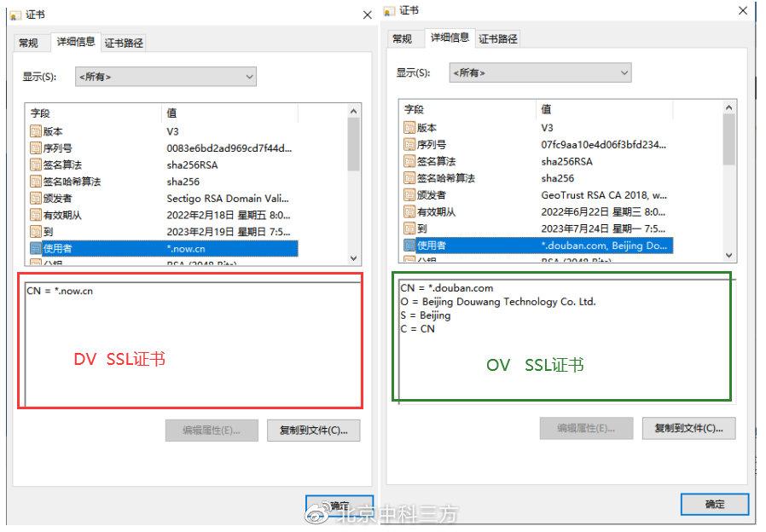Click 编辑属性 button in right window
The image size is (766, 532).
[x=586, y=428]
